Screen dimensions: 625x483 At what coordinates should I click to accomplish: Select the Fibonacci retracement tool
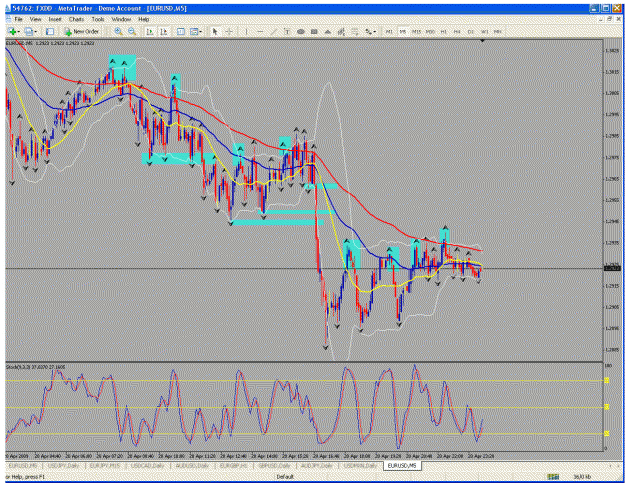355,31
